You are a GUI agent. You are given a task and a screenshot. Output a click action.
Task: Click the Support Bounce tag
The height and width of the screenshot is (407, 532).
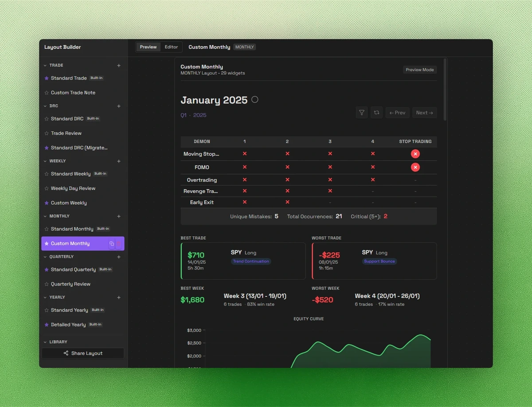pos(379,262)
